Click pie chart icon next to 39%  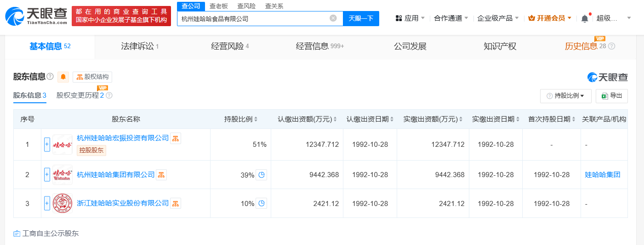[261, 175]
